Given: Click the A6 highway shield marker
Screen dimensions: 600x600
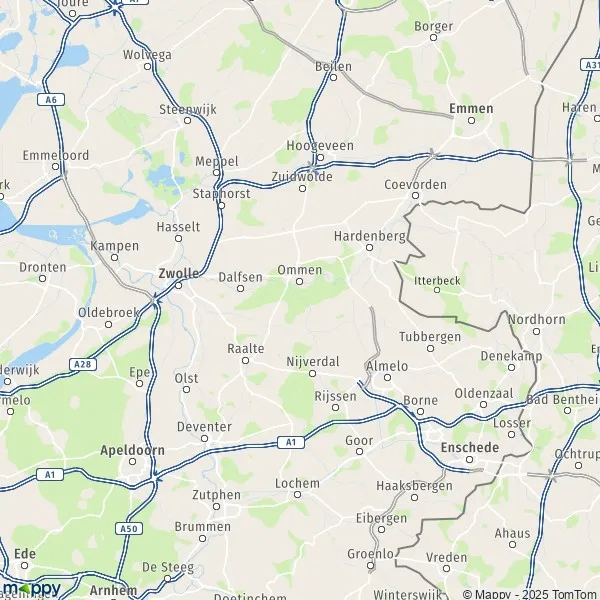Looking at the screenshot, I should pyautogui.click(x=51, y=100).
